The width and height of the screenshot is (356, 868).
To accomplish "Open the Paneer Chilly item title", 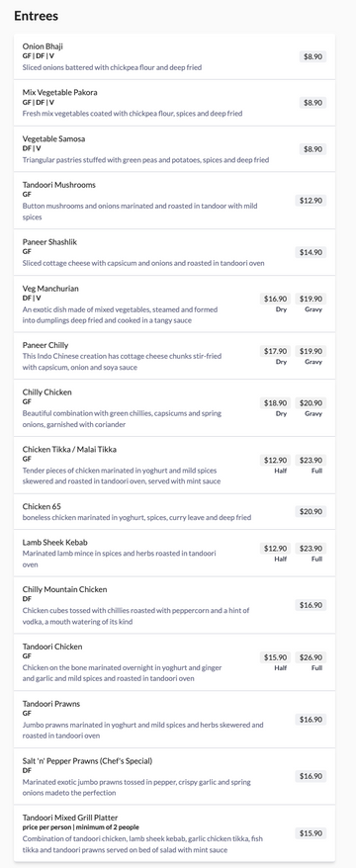I will (x=45, y=345).
